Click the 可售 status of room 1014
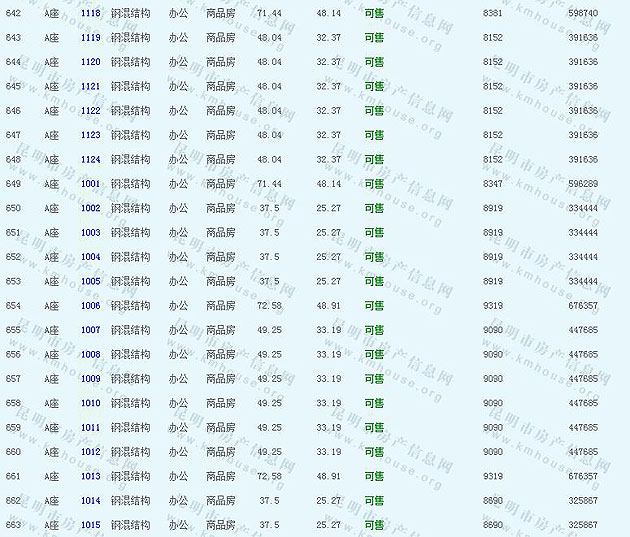630x537 pixels. coord(374,501)
